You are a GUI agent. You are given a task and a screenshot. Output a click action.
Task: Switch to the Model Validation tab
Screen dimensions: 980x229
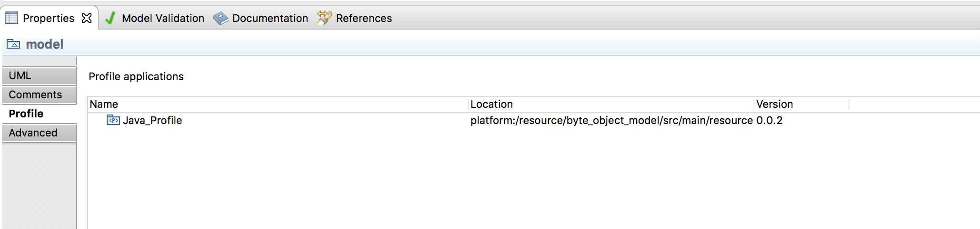click(163, 18)
